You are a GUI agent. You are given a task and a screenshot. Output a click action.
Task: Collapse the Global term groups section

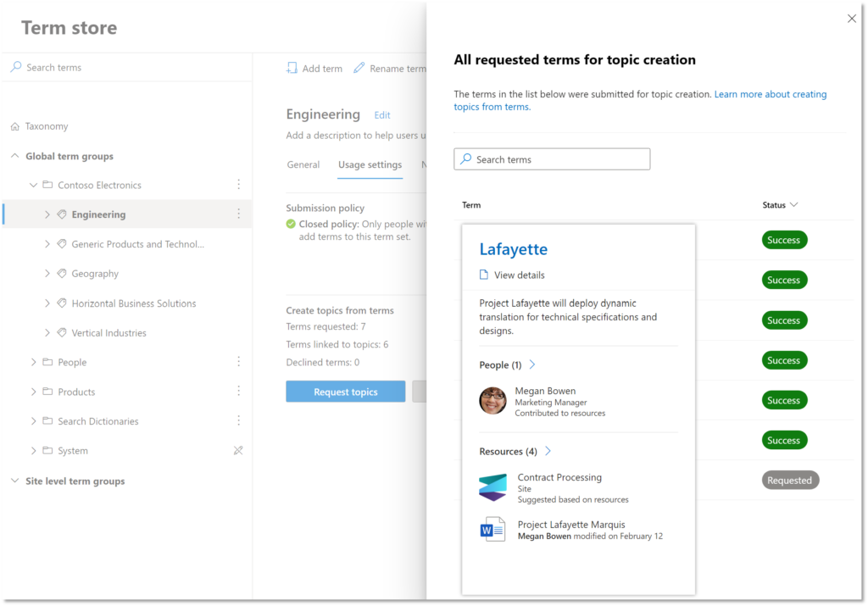(14, 156)
